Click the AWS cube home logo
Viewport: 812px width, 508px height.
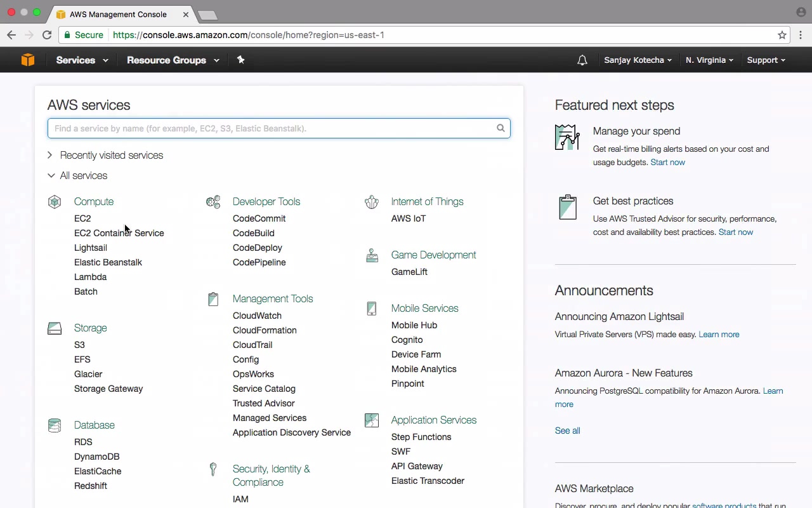(28, 60)
